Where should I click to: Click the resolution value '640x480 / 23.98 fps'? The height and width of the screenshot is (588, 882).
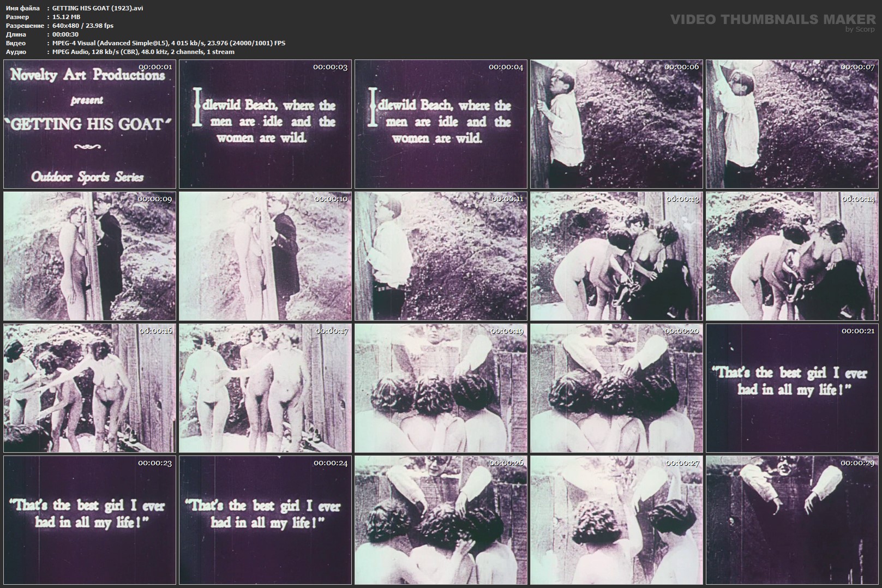[83, 26]
